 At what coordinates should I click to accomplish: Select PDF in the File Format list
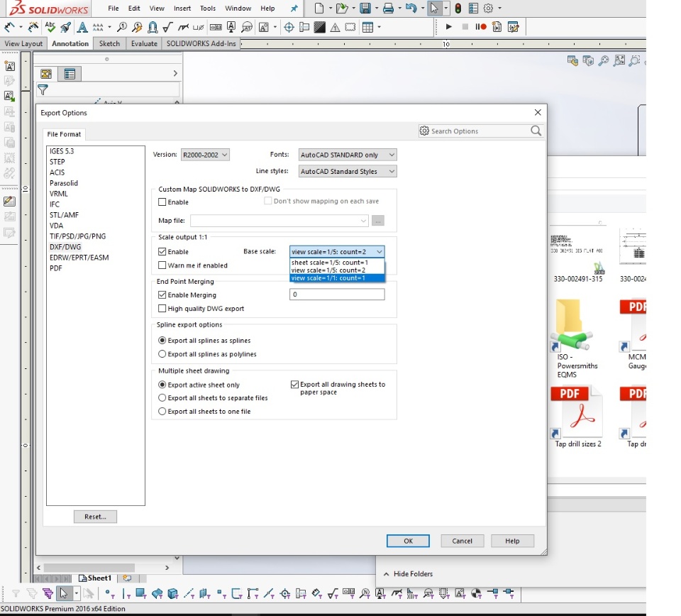pos(55,268)
